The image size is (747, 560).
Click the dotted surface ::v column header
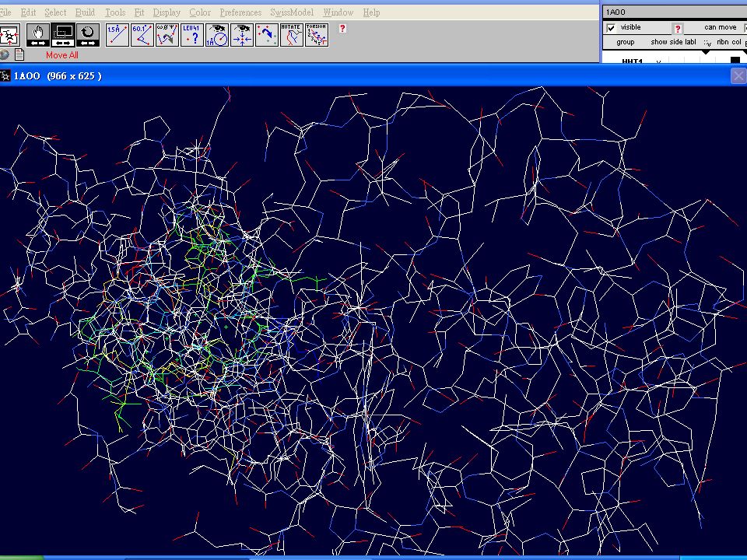[707, 43]
